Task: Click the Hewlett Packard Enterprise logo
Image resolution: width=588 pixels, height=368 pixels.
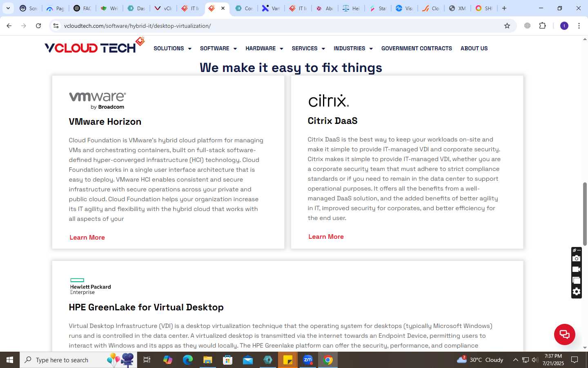Action: pyautogui.click(x=90, y=286)
